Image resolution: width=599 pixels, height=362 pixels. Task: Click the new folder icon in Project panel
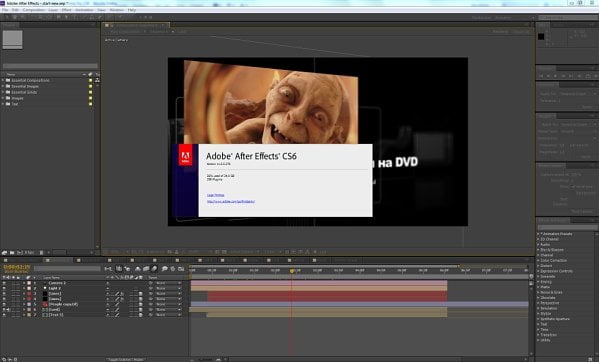(x=12, y=252)
